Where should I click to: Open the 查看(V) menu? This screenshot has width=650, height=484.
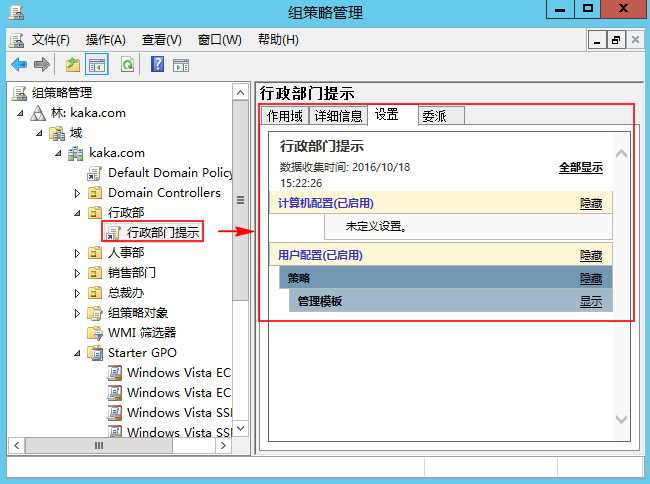point(162,40)
